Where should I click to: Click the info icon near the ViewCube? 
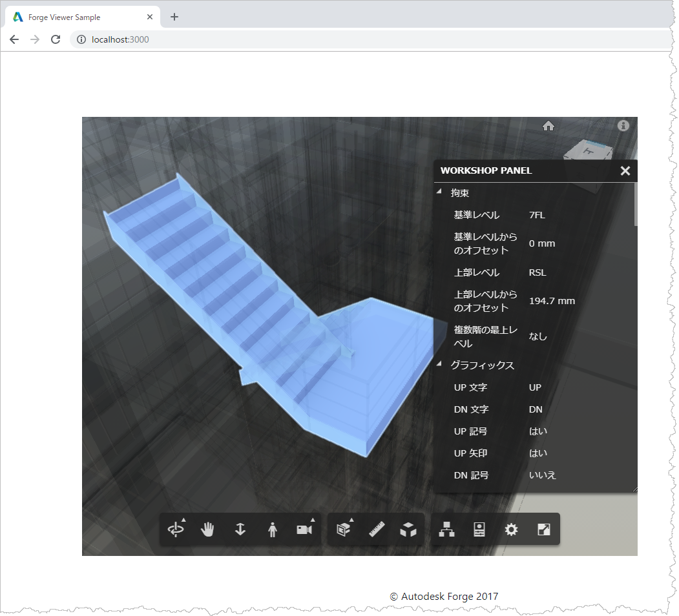[x=623, y=126]
